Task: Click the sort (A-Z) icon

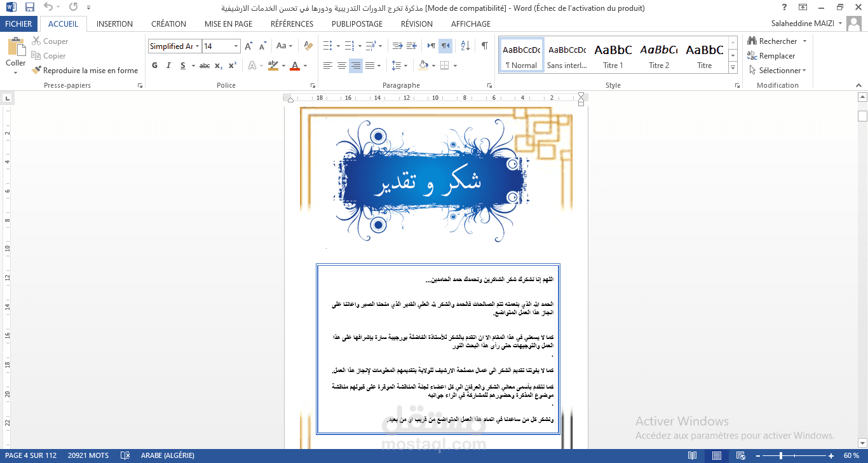Action: pyautogui.click(x=465, y=46)
